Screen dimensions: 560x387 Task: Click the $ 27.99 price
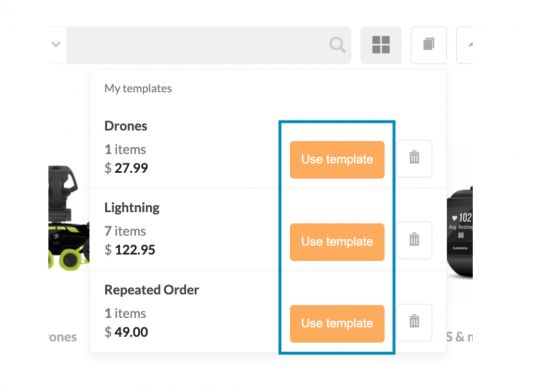tap(126, 168)
